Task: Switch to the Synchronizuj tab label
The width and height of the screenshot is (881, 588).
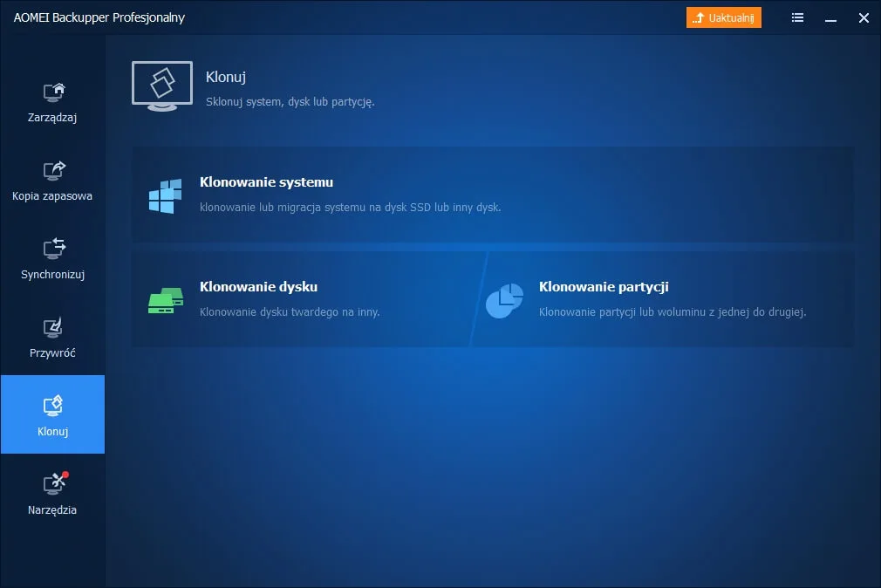Action: click(x=52, y=275)
